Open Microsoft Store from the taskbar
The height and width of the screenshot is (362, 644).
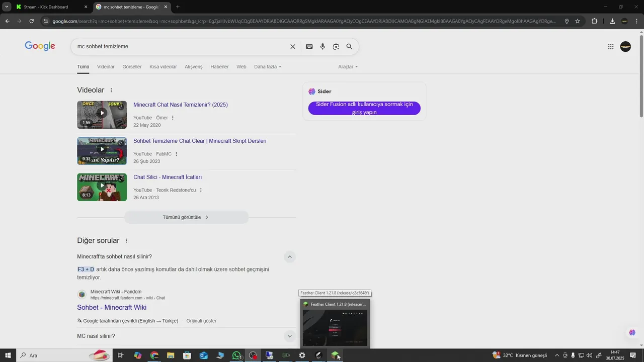(187, 355)
